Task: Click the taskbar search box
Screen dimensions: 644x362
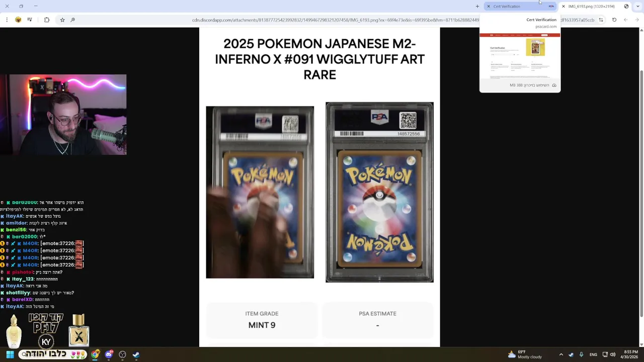Action: pyautogui.click(x=53, y=354)
